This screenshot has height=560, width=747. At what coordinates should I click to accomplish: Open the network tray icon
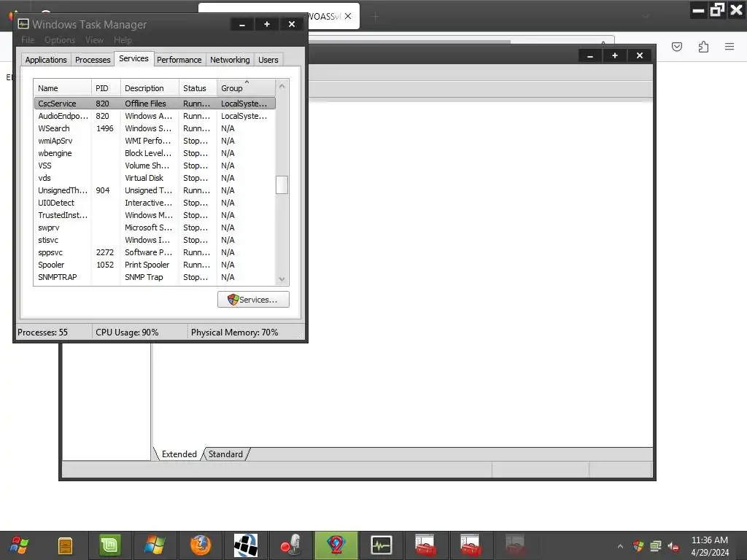pyautogui.click(x=656, y=545)
